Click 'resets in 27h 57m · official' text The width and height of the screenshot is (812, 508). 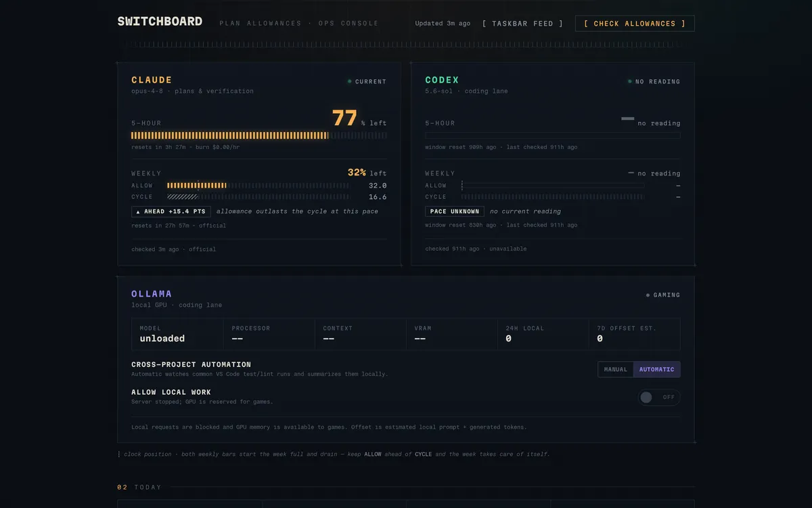179,226
